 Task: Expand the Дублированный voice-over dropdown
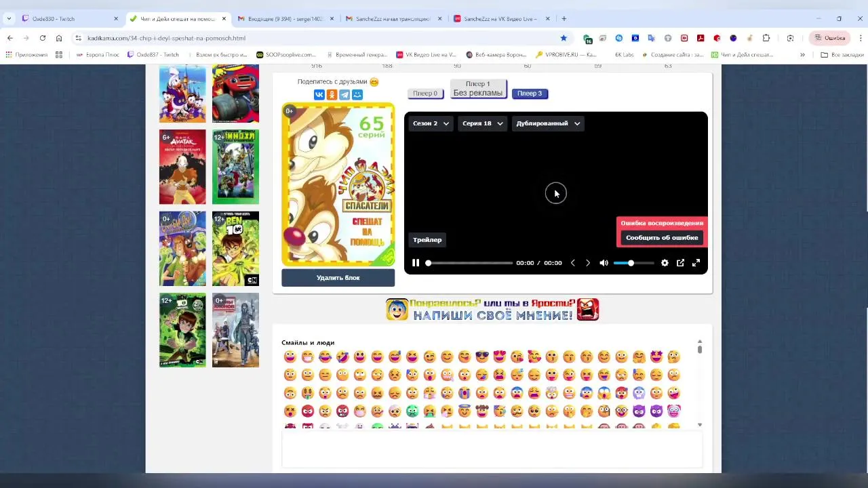click(548, 123)
